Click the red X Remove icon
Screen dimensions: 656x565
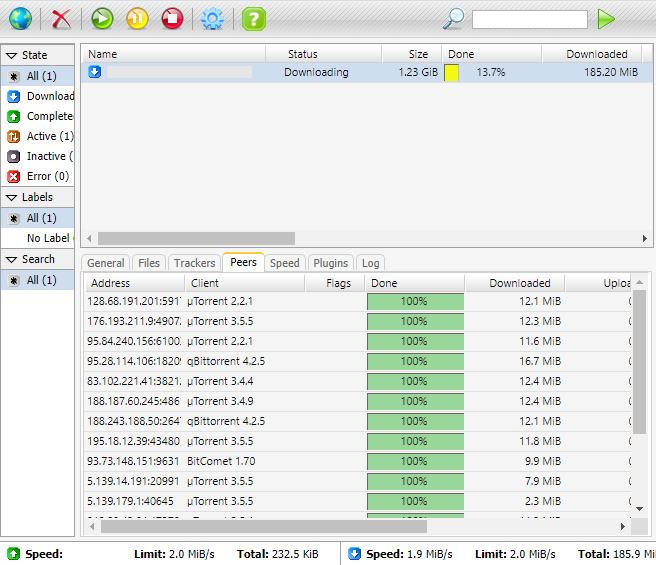[62, 18]
